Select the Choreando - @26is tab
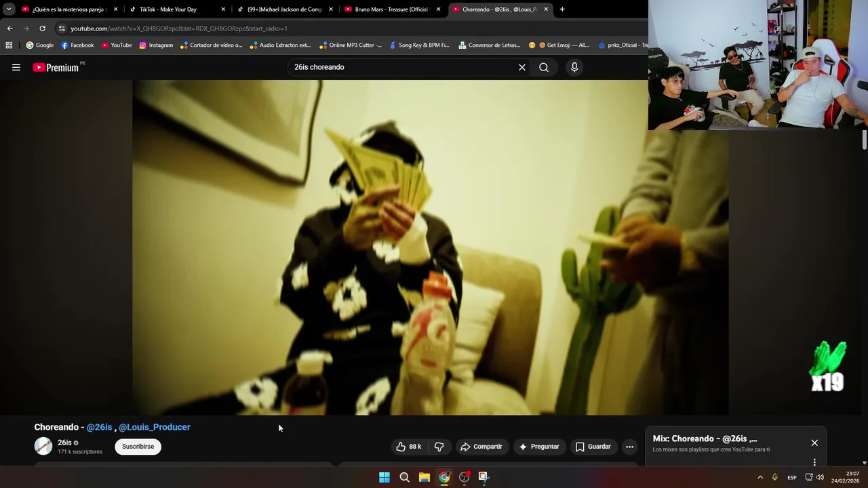 pyautogui.click(x=500, y=9)
